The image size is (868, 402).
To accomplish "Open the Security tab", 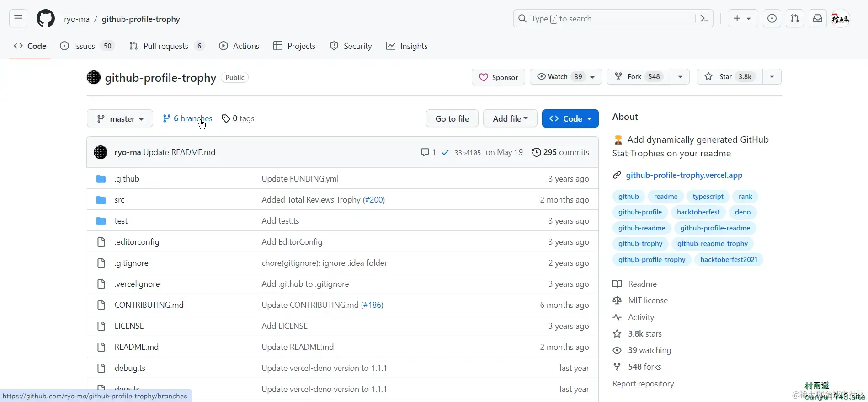I will (x=351, y=46).
